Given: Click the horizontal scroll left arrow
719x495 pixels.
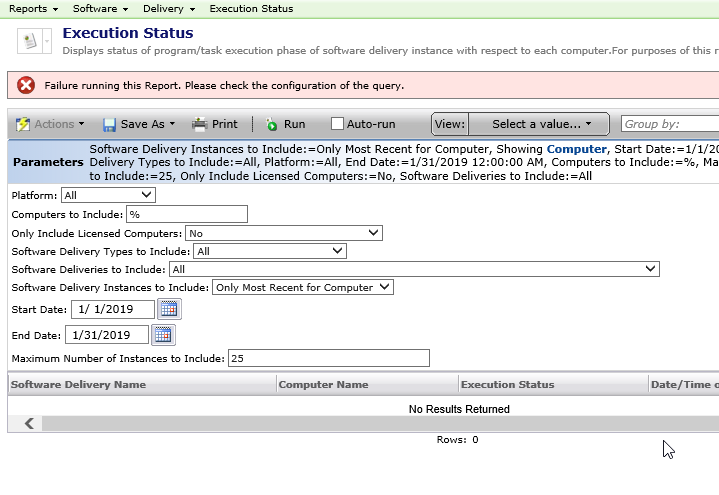Looking at the screenshot, I should (29, 423).
